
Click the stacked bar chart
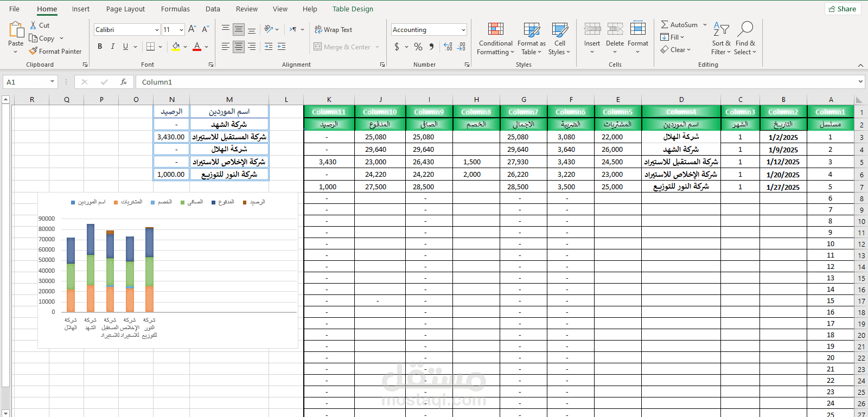pyautogui.click(x=168, y=270)
